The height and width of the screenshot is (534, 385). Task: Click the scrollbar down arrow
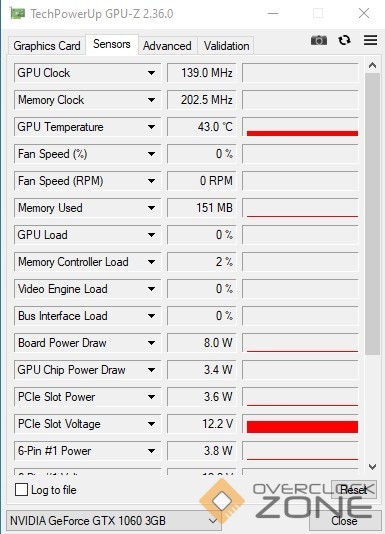(x=372, y=466)
